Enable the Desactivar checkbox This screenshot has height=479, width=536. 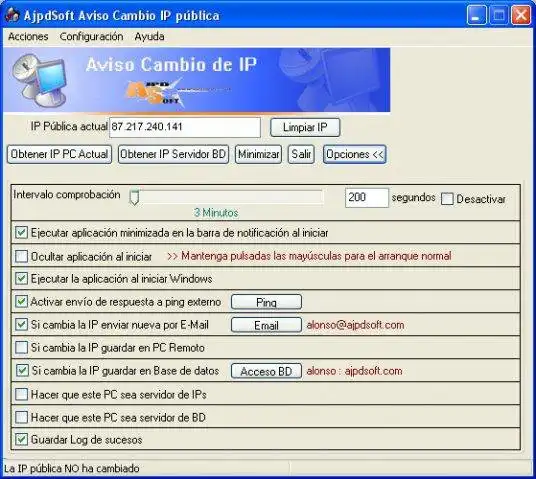447,199
